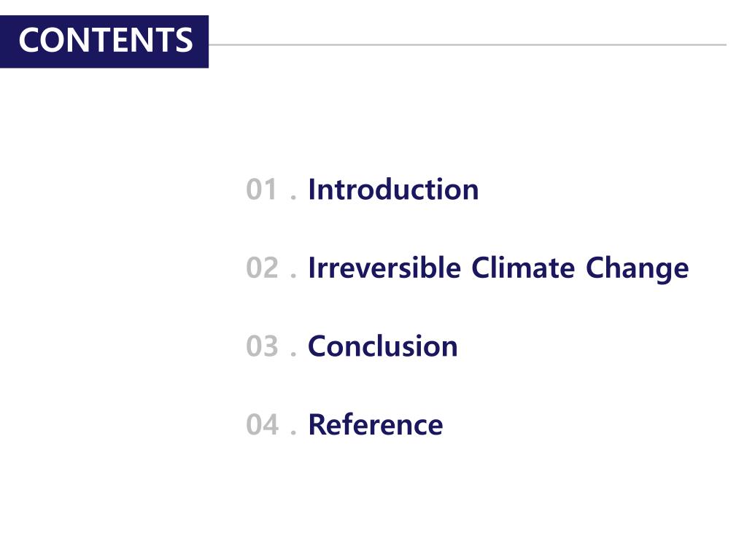This screenshot has height=560, width=747.
Task: Click the number 01 label
Action: 262,190
